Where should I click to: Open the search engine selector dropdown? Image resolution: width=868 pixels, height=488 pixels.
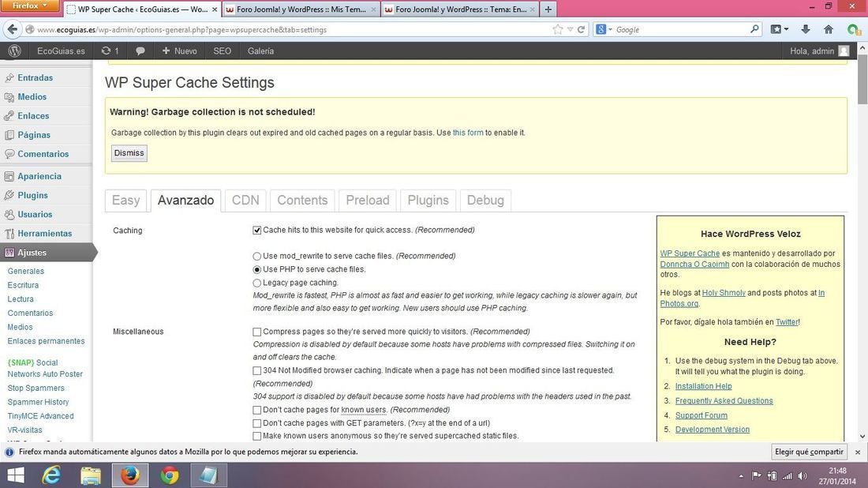(x=604, y=29)
